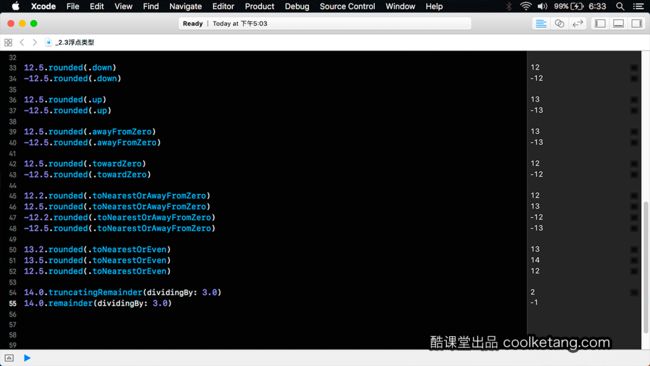The image size is (650, 366).
Task: Click the menu bar clock 6:33
Action: click(x=597, y=6)
